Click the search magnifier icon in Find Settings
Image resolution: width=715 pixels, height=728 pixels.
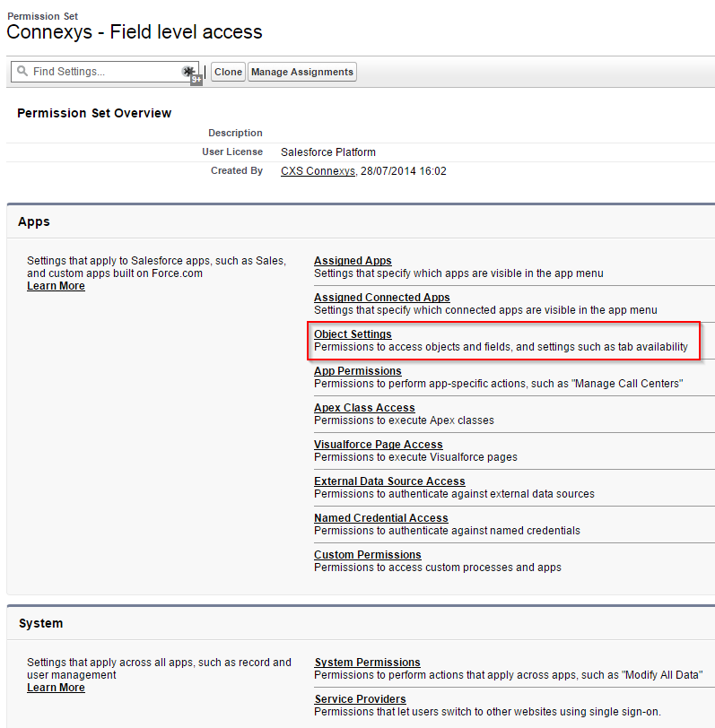click(x=22, y=71)
